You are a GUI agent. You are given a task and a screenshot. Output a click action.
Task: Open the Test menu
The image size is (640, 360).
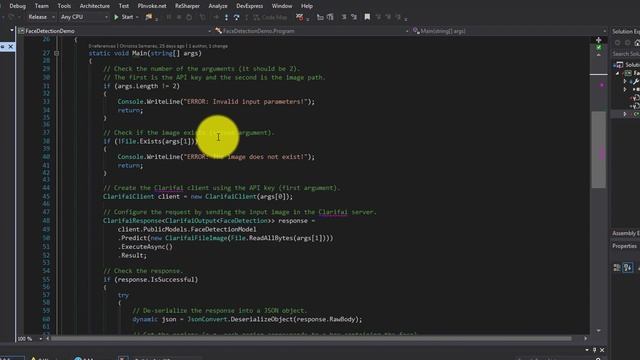pyautogui.click(x=124, y=6)
